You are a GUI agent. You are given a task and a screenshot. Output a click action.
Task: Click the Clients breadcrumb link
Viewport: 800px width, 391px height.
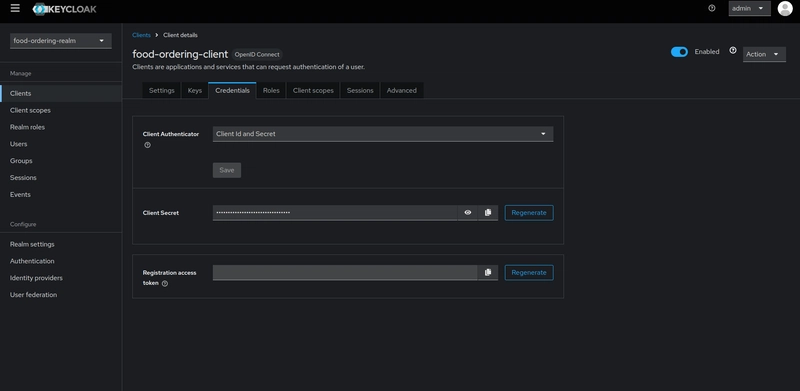(x=141, y=35)
